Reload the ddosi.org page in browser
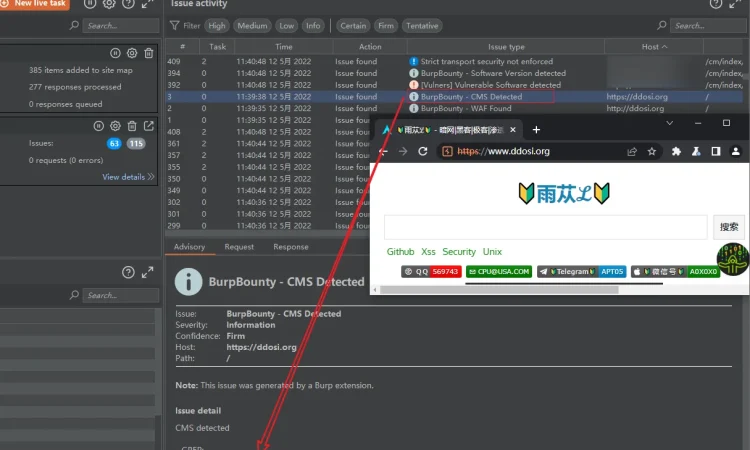Viewport: 750px width, 450px height. pyautogui.click(x=423, y=151)
